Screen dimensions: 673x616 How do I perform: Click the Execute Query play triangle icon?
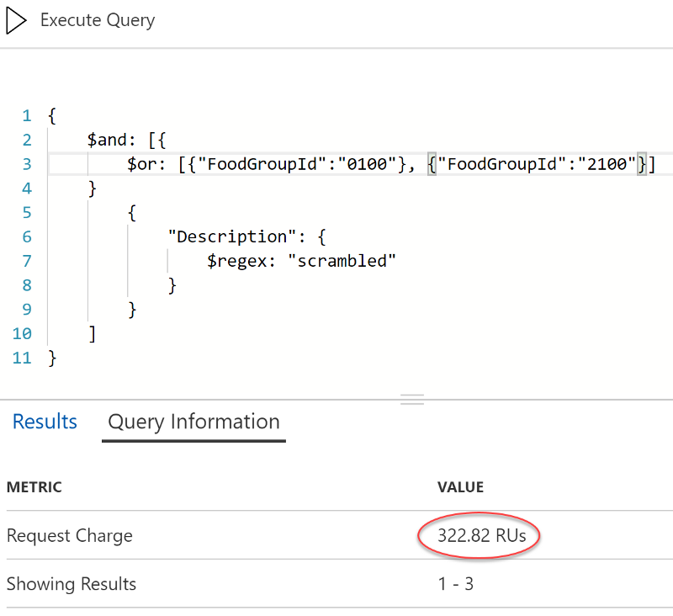click(17, 20)
